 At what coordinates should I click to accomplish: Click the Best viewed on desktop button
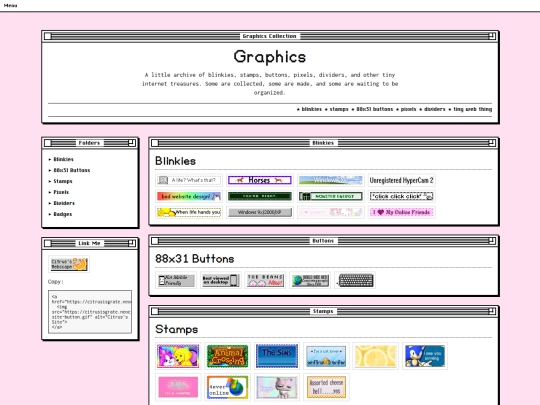point(220,280)
